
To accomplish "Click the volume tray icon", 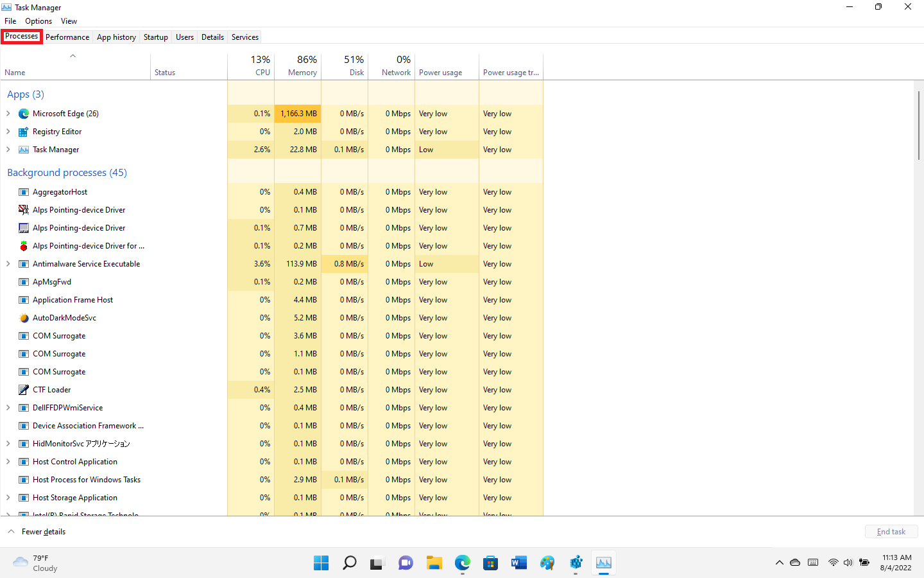I will [x=848, y=563].
